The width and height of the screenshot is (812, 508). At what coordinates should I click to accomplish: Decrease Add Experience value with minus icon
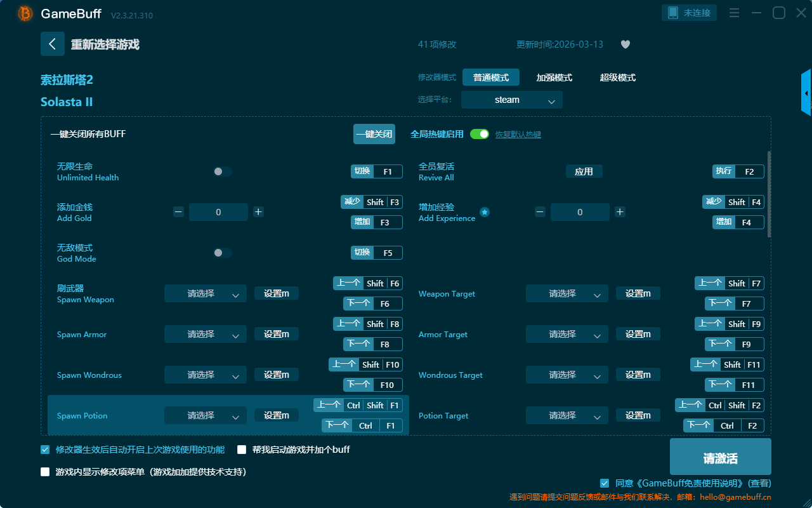click(x=540, y=212)
